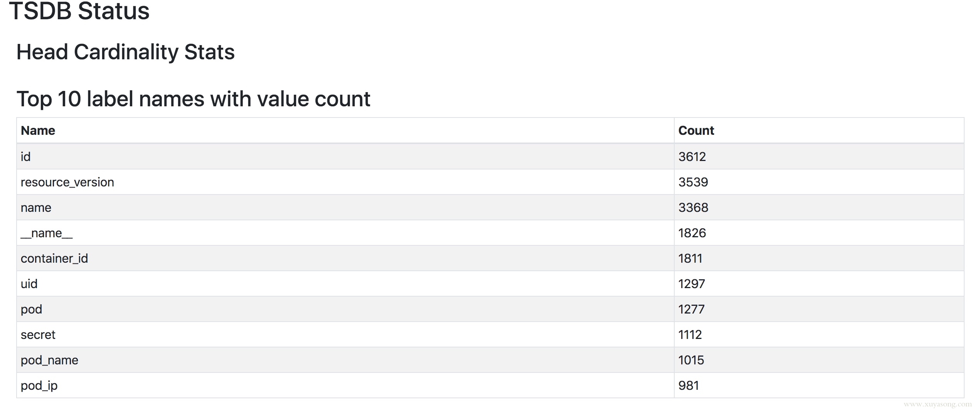Select the __name__ label cell
This screenshot has width=980, height=416.
46,233
